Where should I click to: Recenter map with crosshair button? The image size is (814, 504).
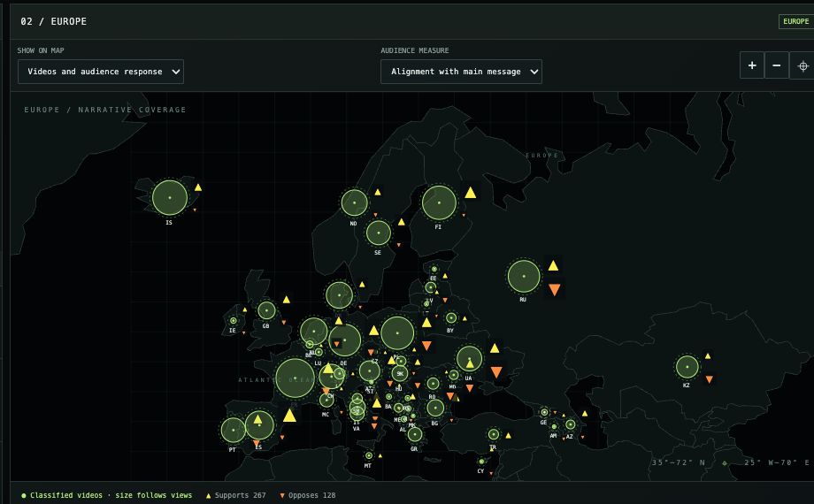802,66
